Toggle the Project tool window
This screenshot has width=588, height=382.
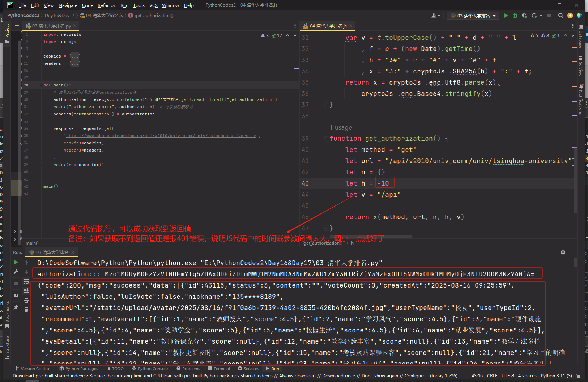point(7,34)
